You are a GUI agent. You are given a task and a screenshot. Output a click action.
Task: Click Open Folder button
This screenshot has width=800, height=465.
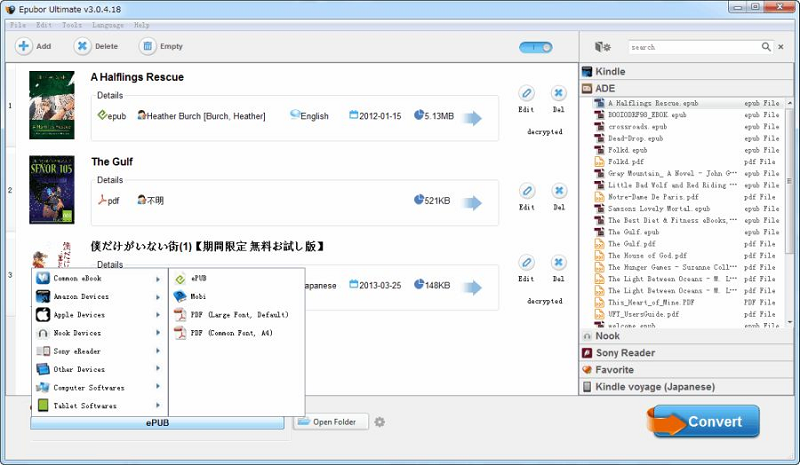point(331,422)
